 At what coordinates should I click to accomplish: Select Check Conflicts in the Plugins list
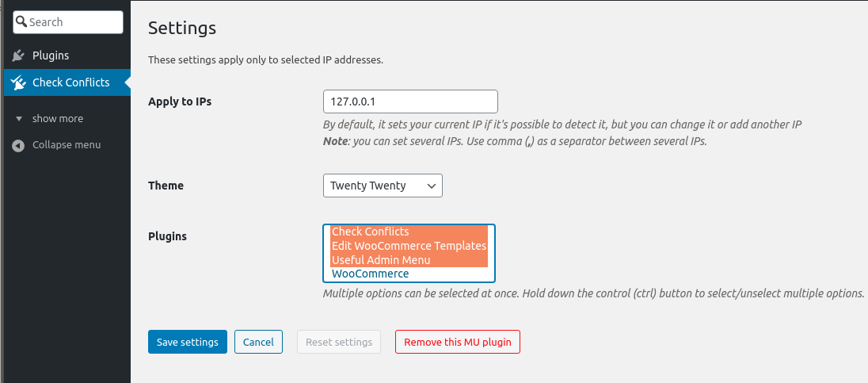click(x=409, y=232)
